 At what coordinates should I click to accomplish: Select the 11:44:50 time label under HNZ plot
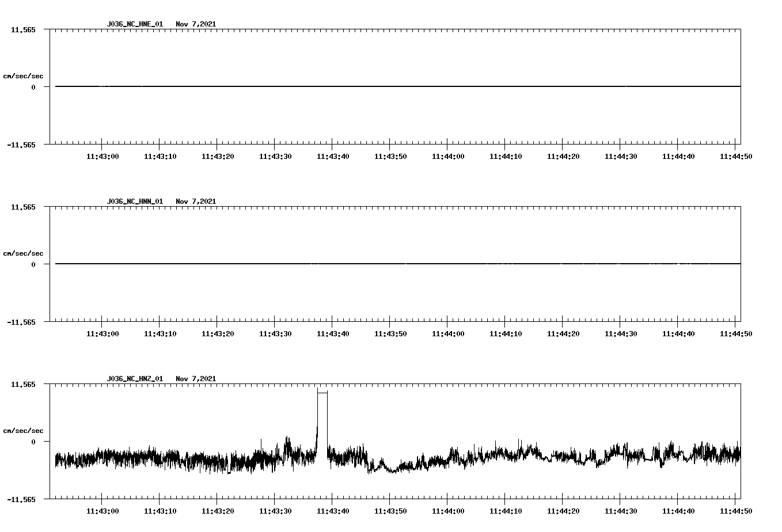pos(736,511)
